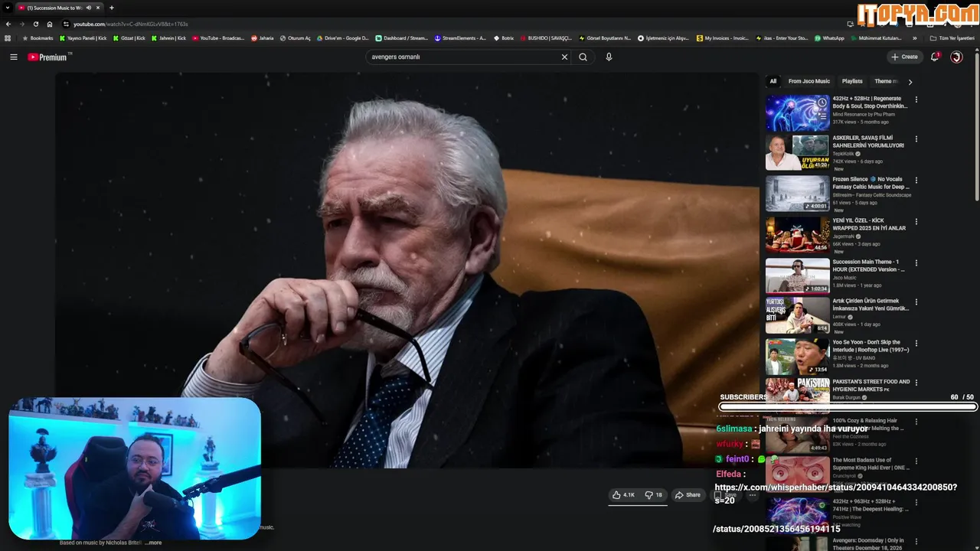This screenshot has height=551, width=980.
Task: Open the 'Oturum Aç' bookmark
Action: tap(296, 37)
